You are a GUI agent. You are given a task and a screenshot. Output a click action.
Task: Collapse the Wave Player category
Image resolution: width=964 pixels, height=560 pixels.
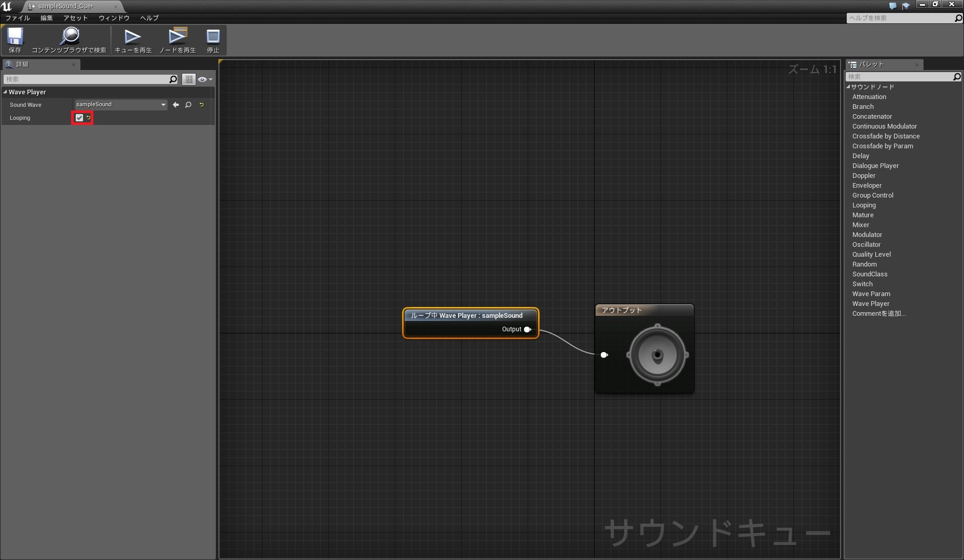click(x=5, y=92)
